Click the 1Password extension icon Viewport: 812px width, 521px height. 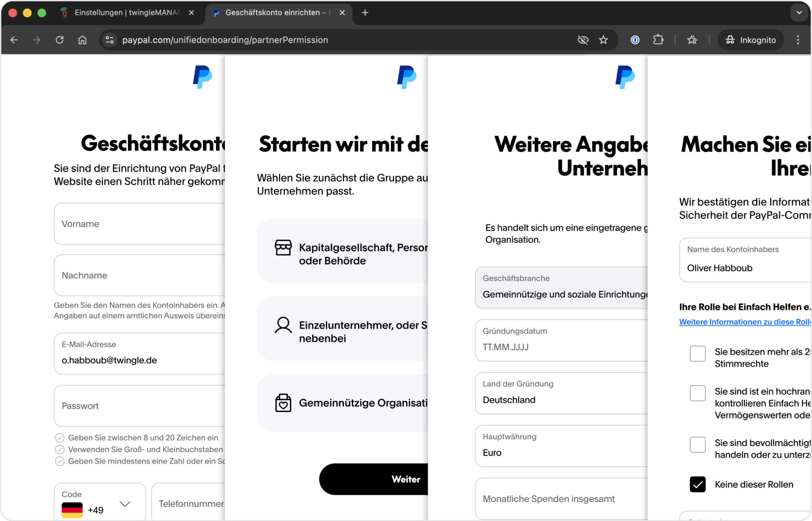tap(635, 40)
